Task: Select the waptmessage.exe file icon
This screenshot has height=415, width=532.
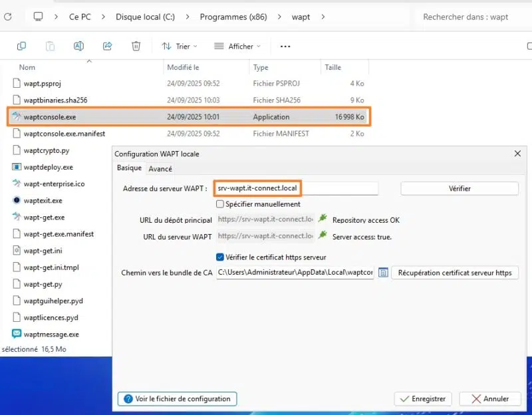Action: tap(17, 334)
